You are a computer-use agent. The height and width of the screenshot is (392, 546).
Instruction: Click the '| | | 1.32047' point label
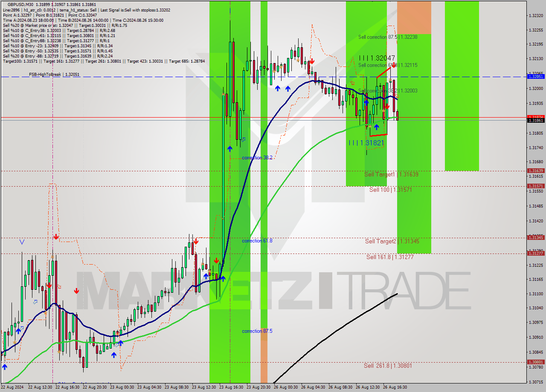[377, 58]
